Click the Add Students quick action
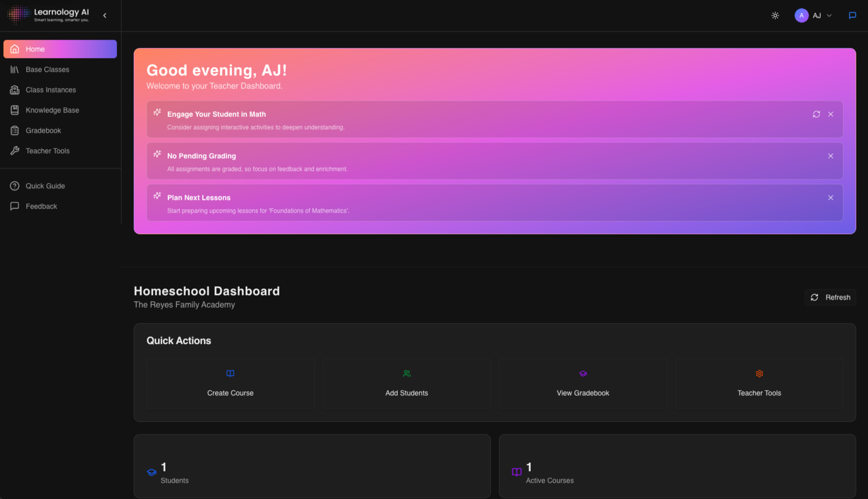This screenshot has width=868, height=499. pos(406,384)
